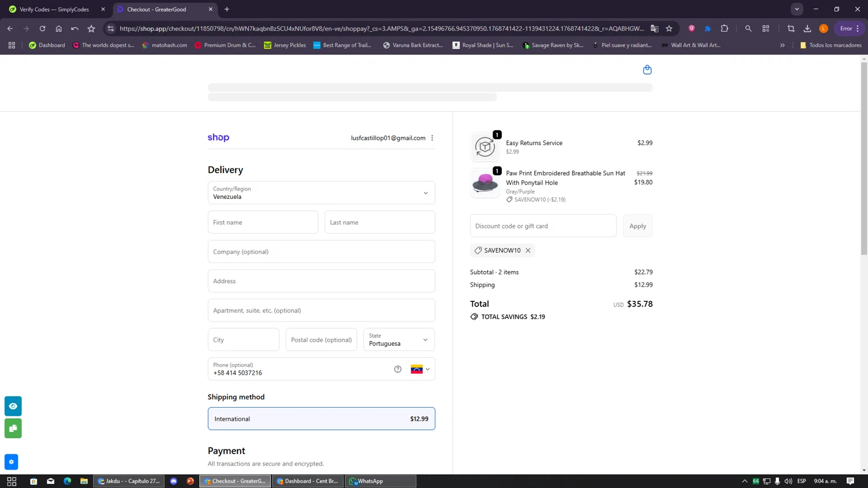Open File Explorer from the taskbar
The height and width of the screenshot is (488, 868).
coord(84,481)
